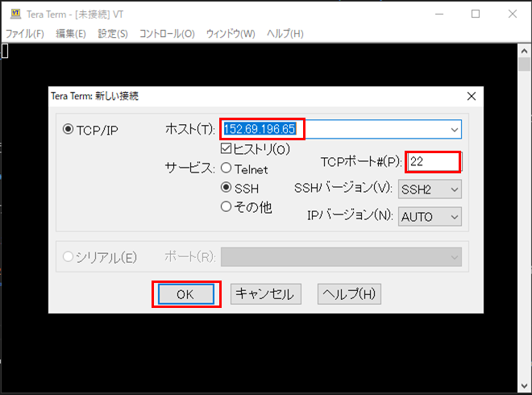The height and width of the screenshot is (395, 532).
Task: Select the SSH service radio button
Action: pyautogui.click(x=227, y=187)
